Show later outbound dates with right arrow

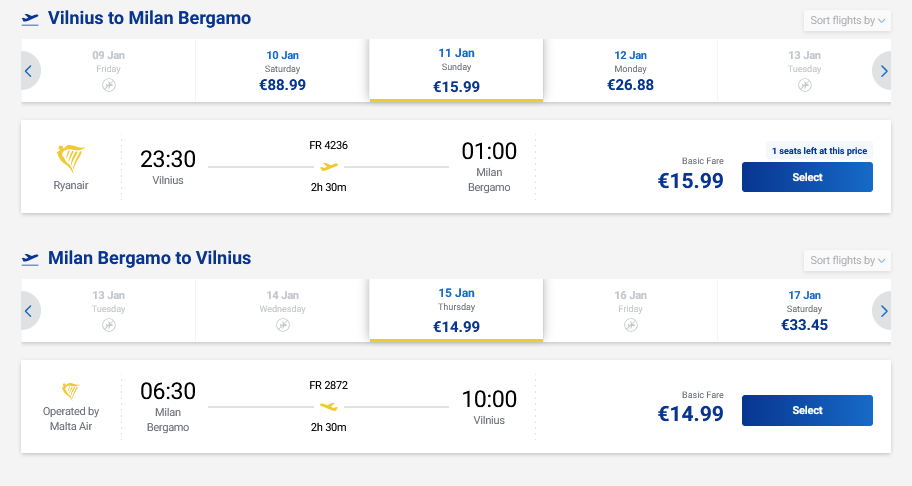click(x=882, y=71)
